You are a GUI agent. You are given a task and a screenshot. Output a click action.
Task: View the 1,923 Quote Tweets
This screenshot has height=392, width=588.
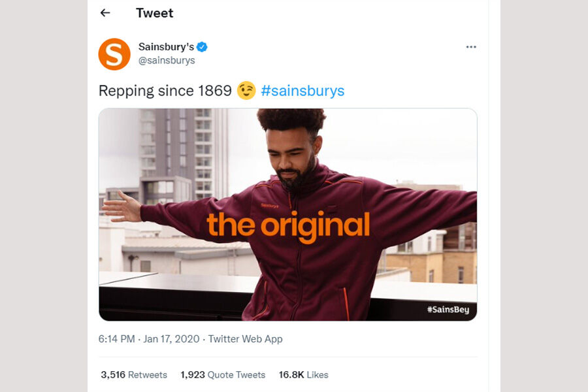click(222, 374)
